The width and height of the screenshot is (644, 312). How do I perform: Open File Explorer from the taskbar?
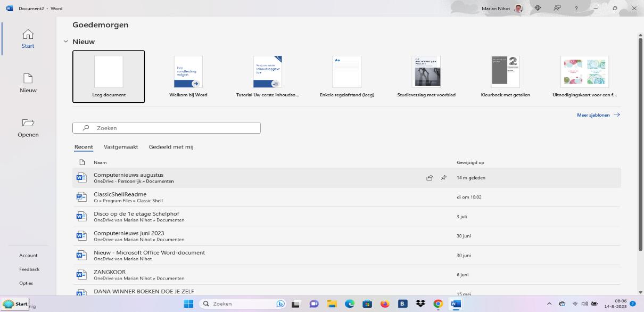[332, 304]
